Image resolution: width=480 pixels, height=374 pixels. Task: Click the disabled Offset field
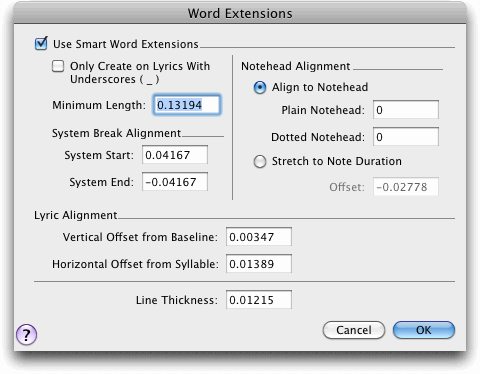click(x=406, y=187)
